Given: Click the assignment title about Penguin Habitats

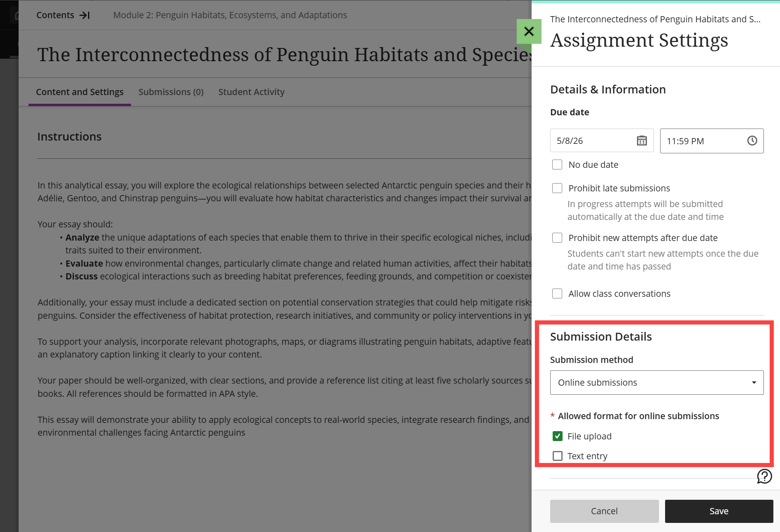Looking at the screenshot, I should [284, 55].
